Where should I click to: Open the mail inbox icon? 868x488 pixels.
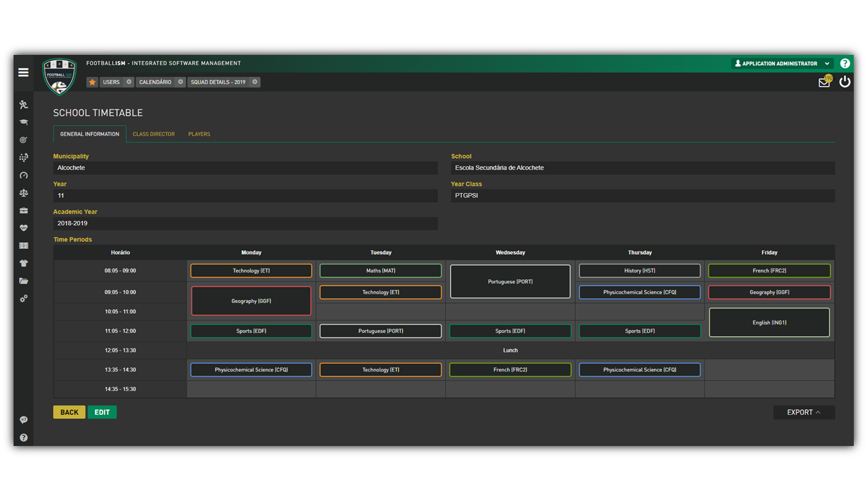point(825,82)
